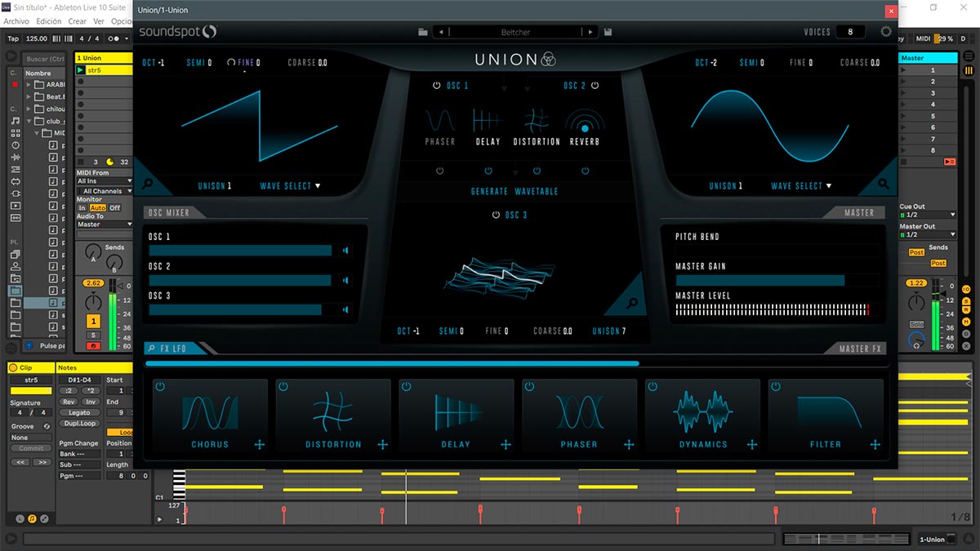Screen dimensions: 980x551
Task: Select the Reverb morph effect icon
Action: 585,121
